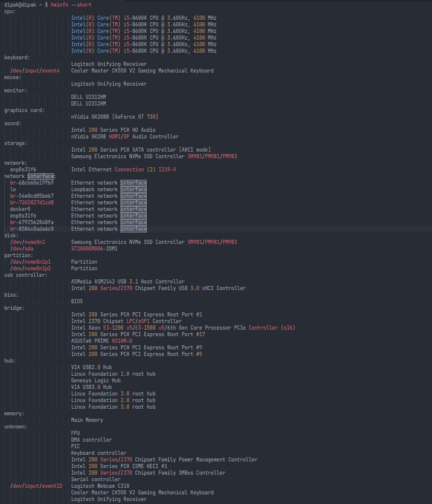Screen dimensions: 432x504
Task: Click 'ASUSTeK PRIME H310M-D' line
Action: [102, 341]
